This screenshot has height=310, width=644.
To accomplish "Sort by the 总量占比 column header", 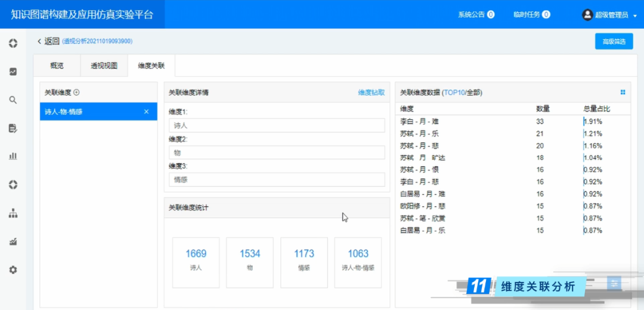I will (597, 109).
